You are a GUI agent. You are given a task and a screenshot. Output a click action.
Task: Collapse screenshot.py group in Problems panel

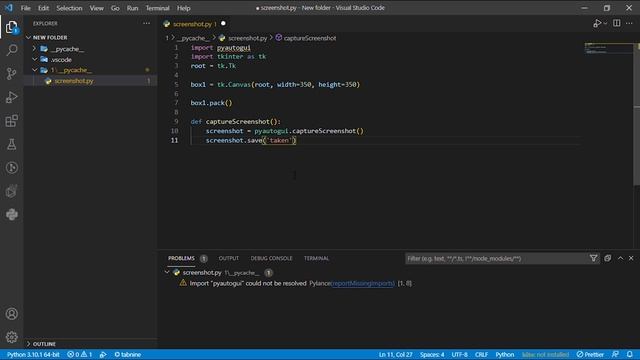click(x=167, y=272)
